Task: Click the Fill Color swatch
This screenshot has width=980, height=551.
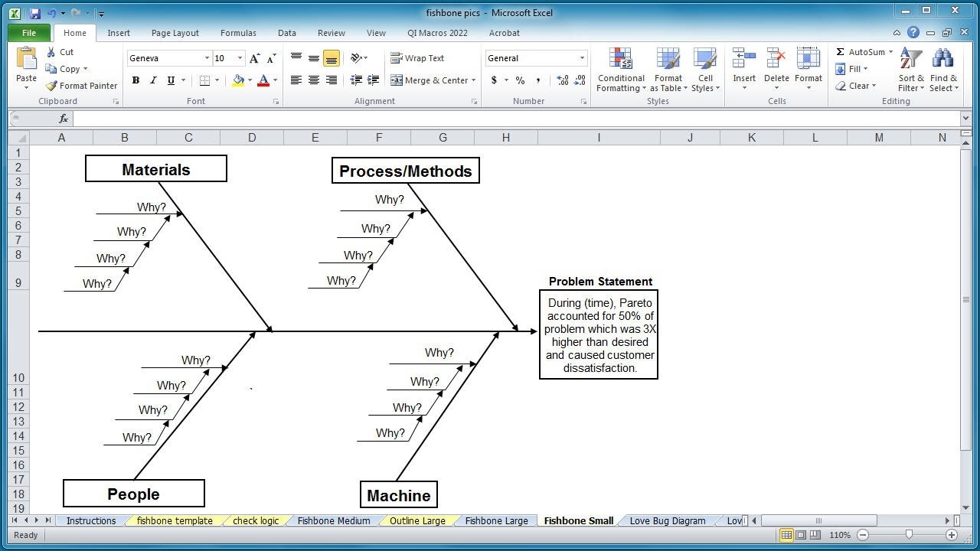Action: [239, 80]
